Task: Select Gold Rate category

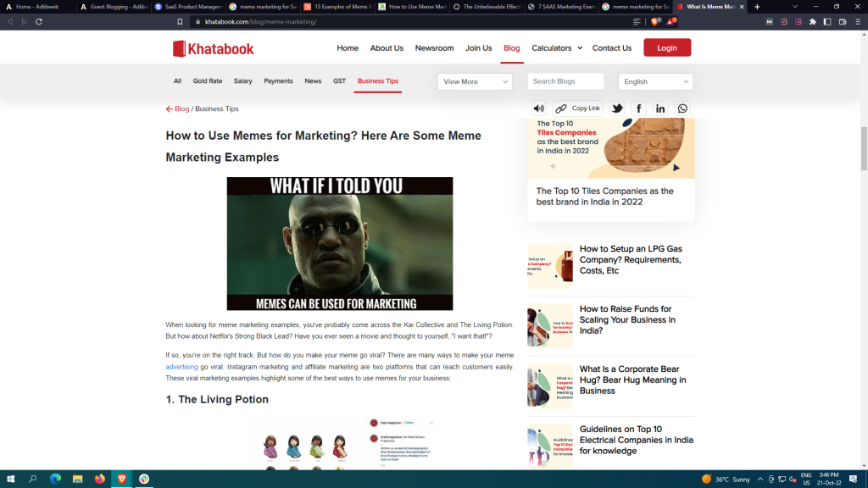Action: click(207, 80)
